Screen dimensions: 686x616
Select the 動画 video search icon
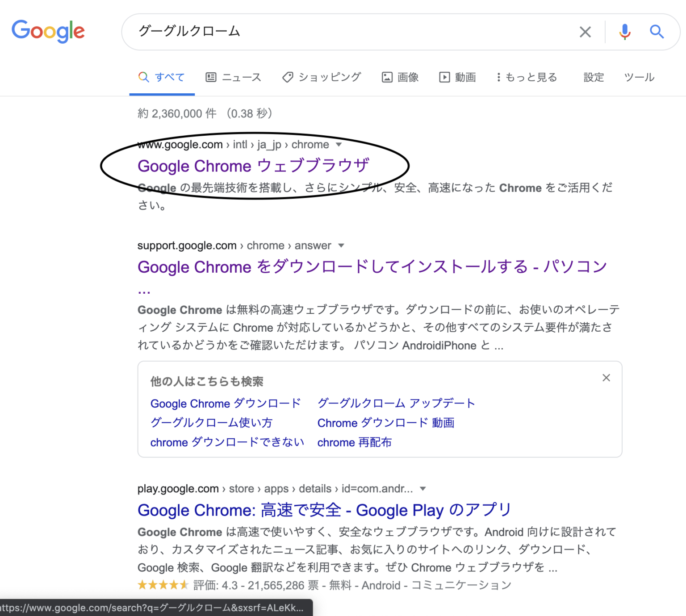tap(444, 77)
